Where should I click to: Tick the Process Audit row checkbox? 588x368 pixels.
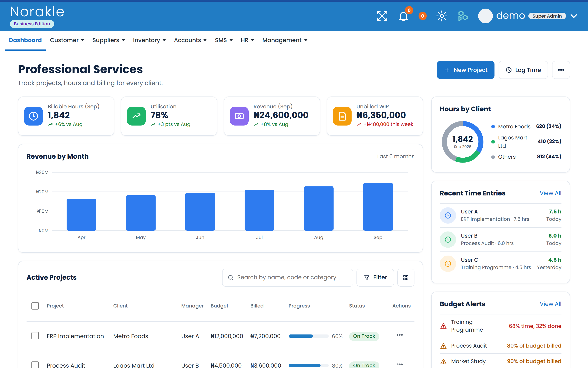point(35,365)
